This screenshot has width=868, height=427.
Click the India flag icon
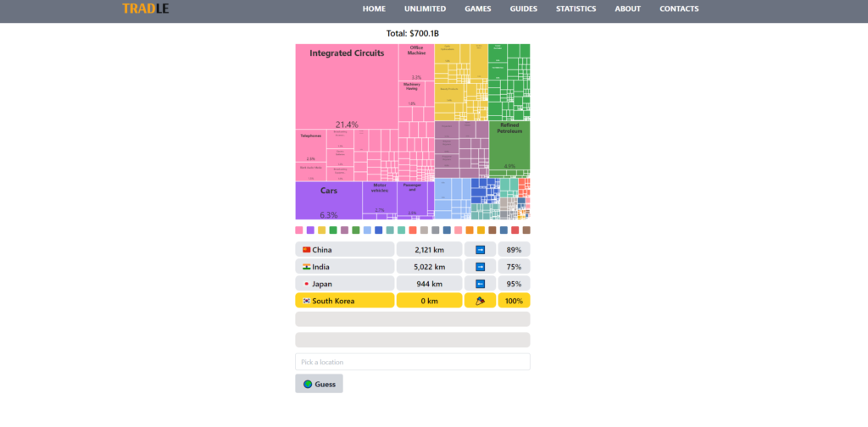pos(306,267)
